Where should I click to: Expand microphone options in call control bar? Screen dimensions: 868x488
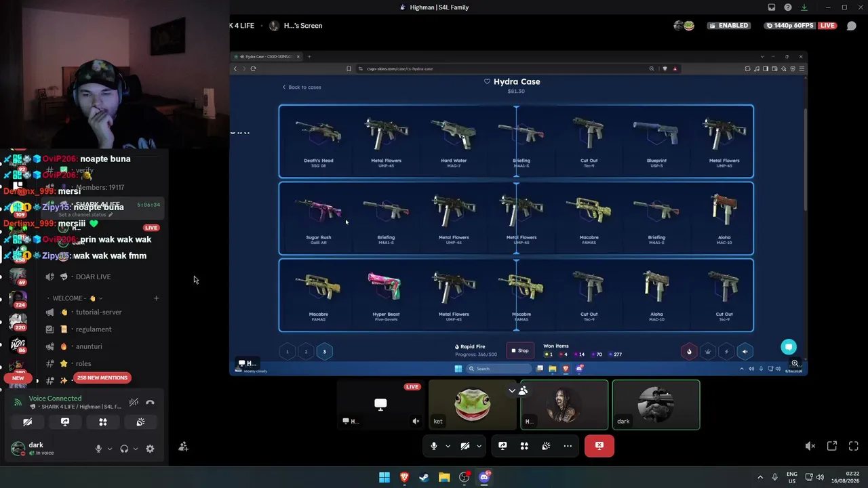448,446
